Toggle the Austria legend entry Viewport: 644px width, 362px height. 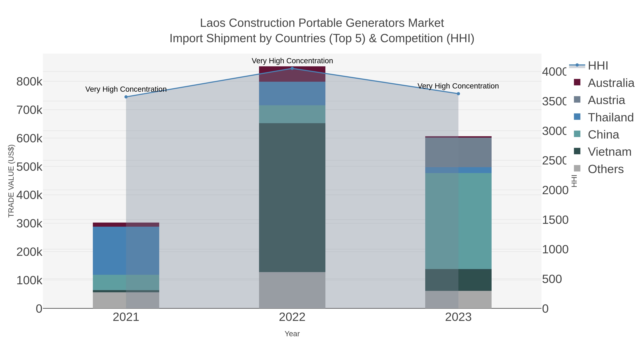(599, 100)
